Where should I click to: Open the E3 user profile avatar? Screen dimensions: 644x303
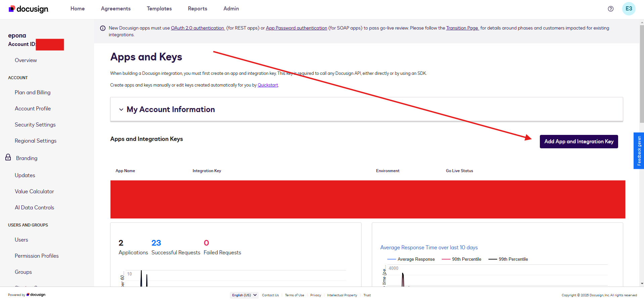[629, 9]
